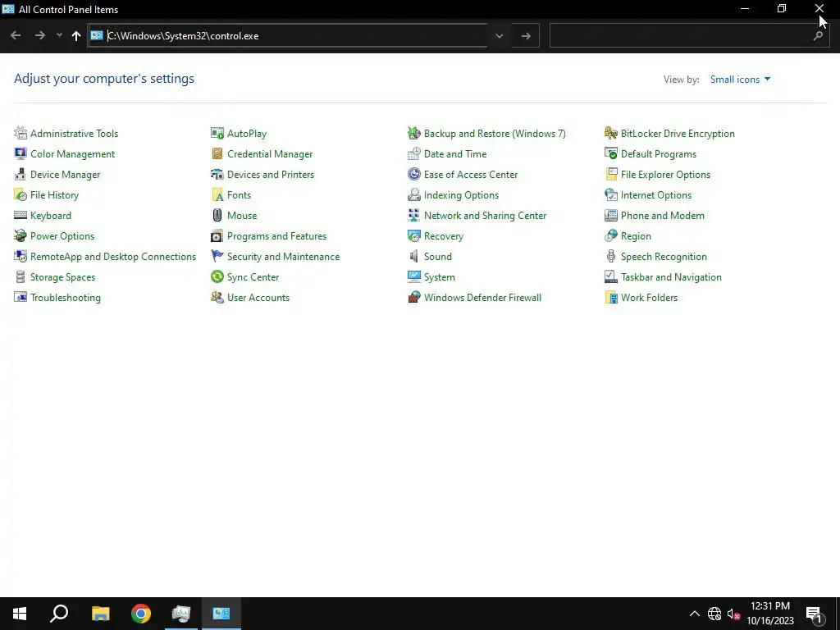Screen dimensions: 840x630
Task: Open the Security and Maintenance flag icon
Action: [x=217, y=256]
